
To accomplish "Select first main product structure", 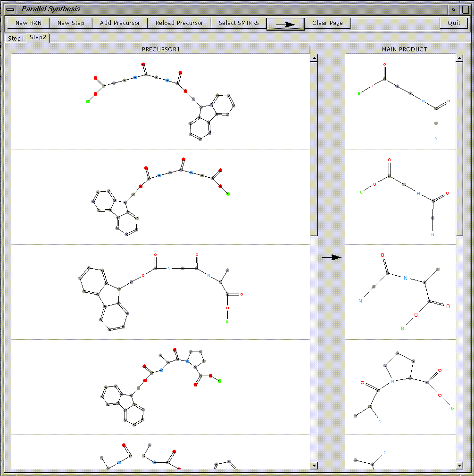I will coord(400,102).
